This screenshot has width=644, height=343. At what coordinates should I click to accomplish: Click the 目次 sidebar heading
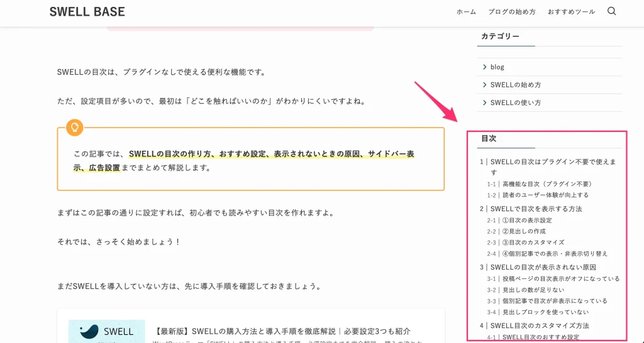489,139
